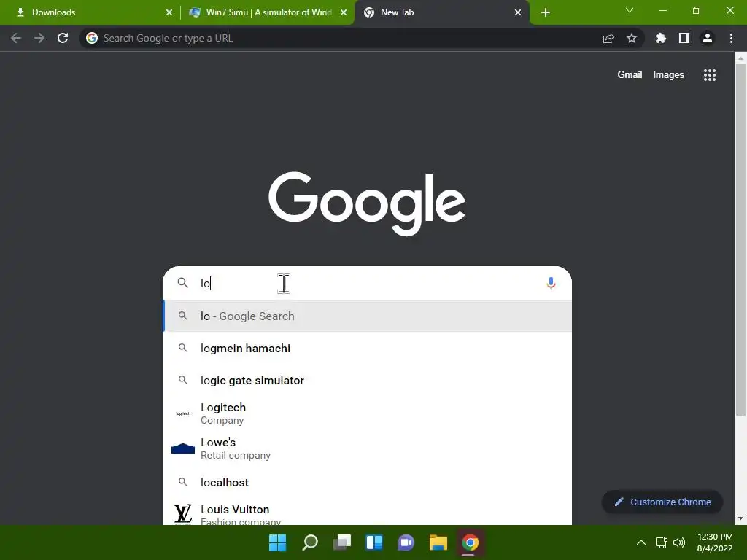Open taskbar Search

(x=309, y=542)
